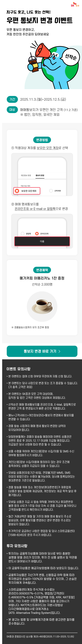The height and width of the screenshot is (644, 82).
Task: Choose the 온라인조회 radio option
Action: [x=37, y=234]
